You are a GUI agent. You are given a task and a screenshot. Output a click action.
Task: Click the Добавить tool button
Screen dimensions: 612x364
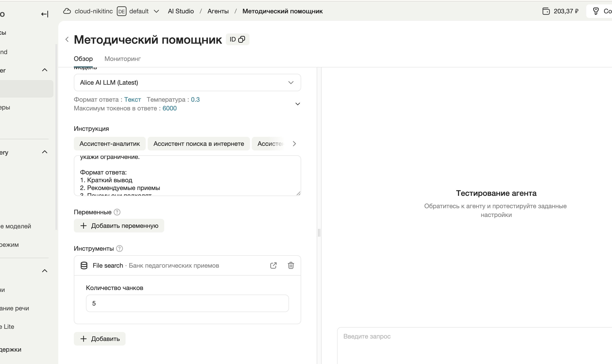pyautogui.click(x=100, y=339)
